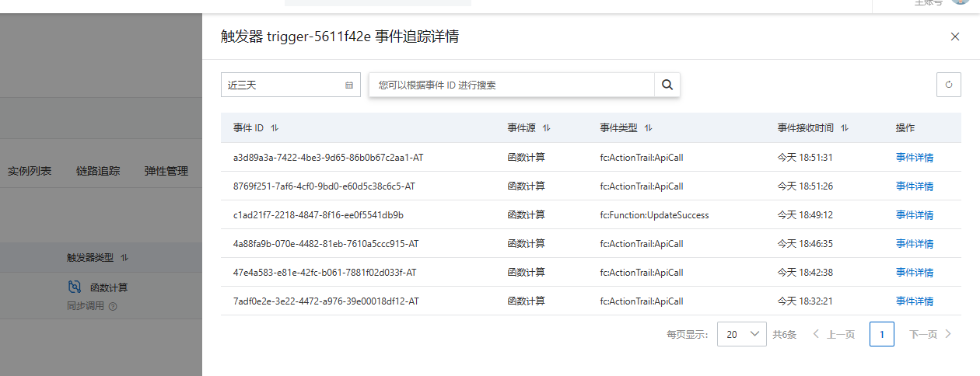Viewport: 980px width, 376px height.
Task: Switch to 实例列表 tab in background
Action: point(30,171)
